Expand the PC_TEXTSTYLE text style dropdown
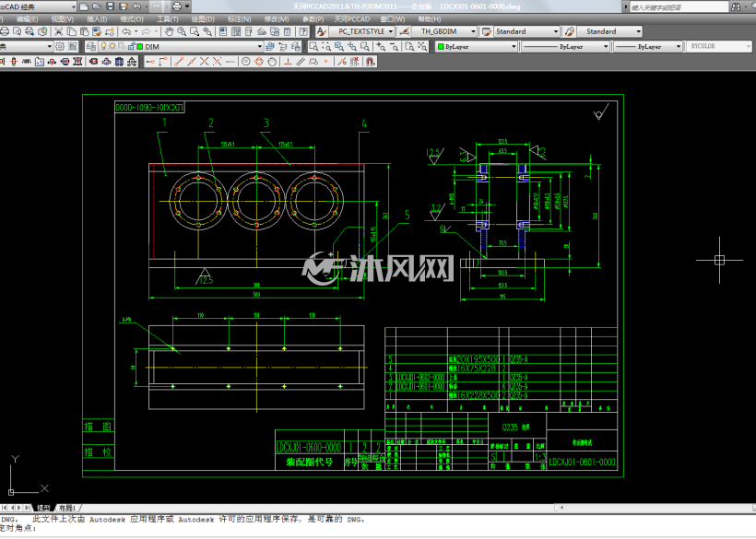Image resolution: width=756 pixels, height=539 pixels. tap(391, 31)
